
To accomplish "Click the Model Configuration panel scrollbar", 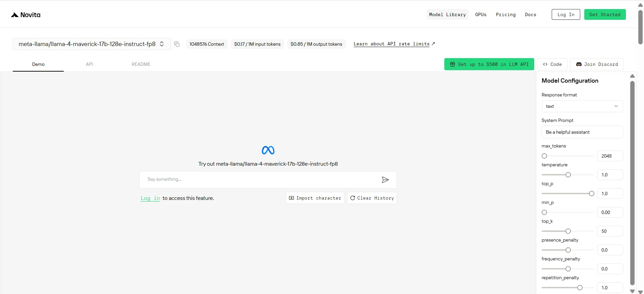I will click(x=632, y=183).
